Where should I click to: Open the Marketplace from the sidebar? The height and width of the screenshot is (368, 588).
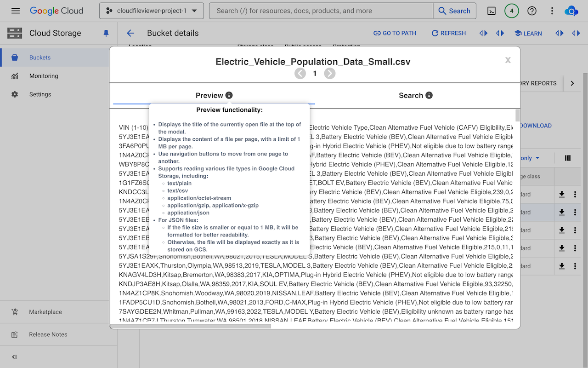click(46, 311)
